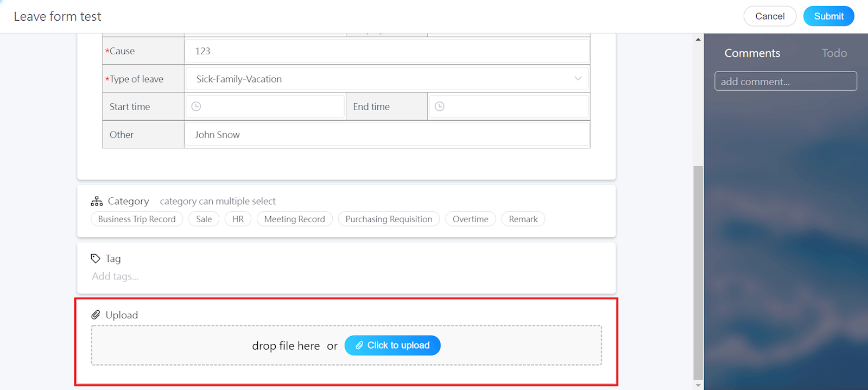Toggle the Sale category chip
The height and width of the screenshot is (390, 868).
coord(204,219)
